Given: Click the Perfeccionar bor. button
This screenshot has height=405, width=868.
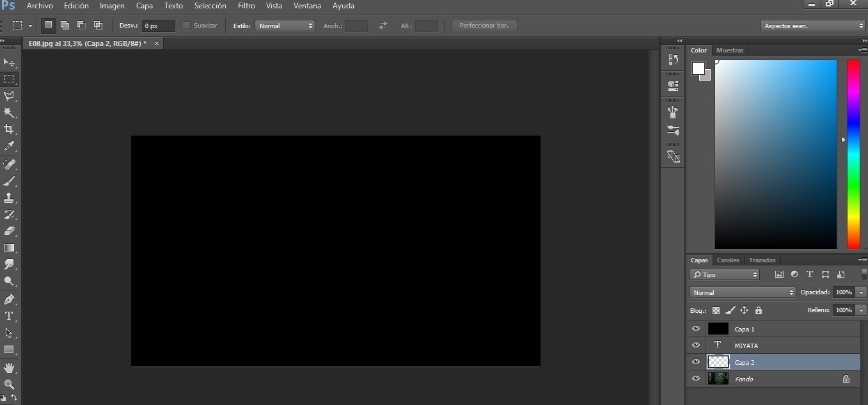Looking at the screenshot, I should point(484,26).
